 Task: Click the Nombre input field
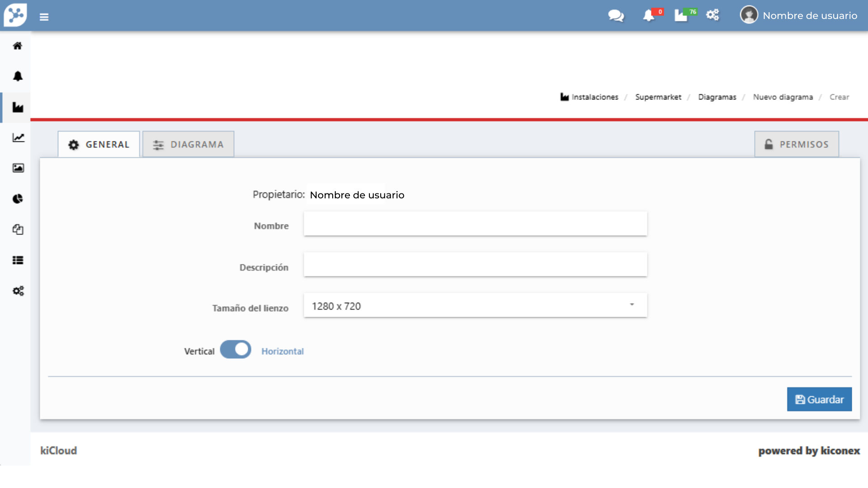point(475,224)
